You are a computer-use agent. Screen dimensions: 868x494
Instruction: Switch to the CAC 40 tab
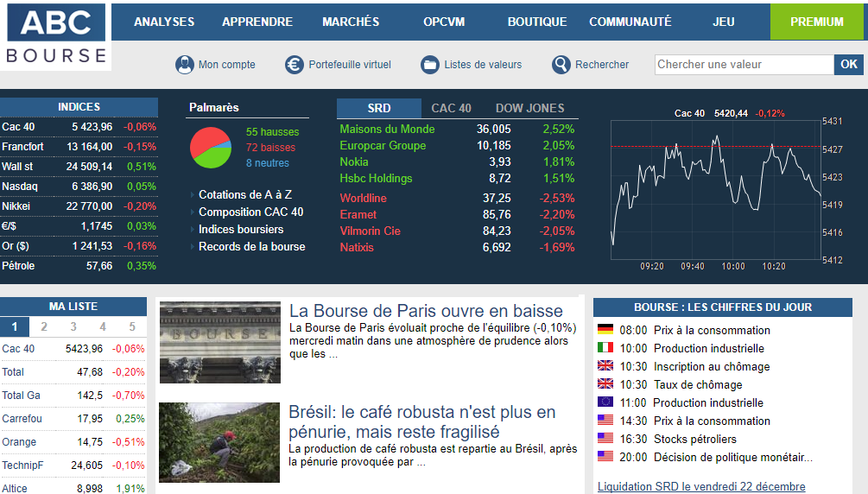[451, 108]
